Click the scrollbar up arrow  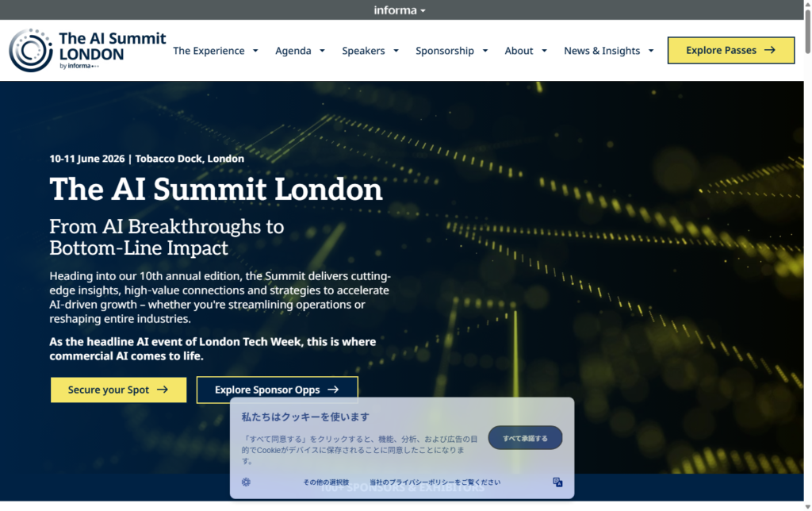tap(807, 5)
